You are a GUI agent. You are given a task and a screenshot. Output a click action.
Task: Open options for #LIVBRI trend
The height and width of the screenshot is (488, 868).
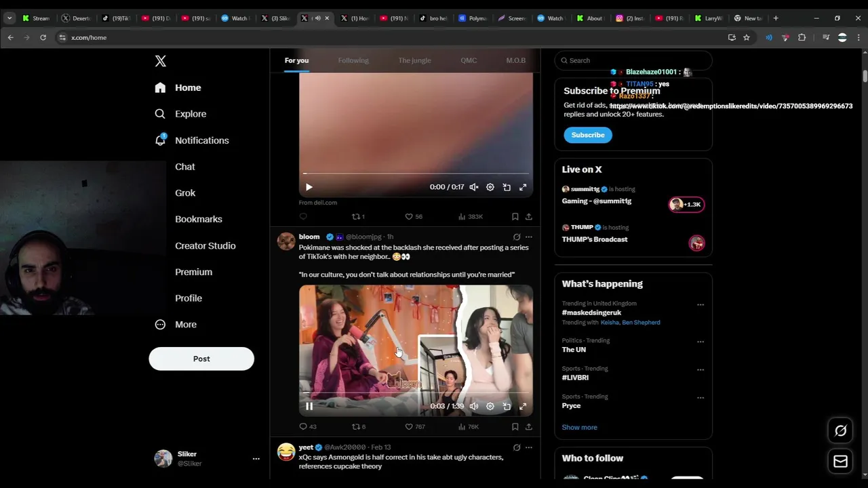[701, 370]
